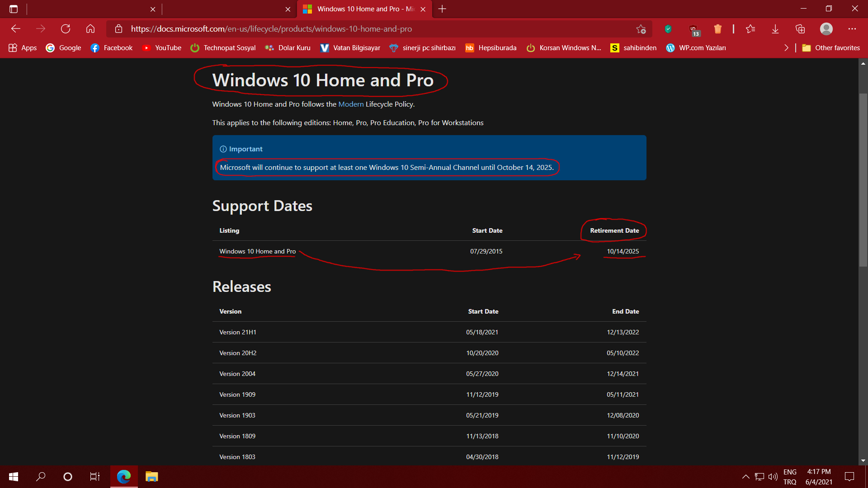Add page to favorites star icon
This screenshot has height=488, width=868.
pyautogui.click(x=641, y=29)
